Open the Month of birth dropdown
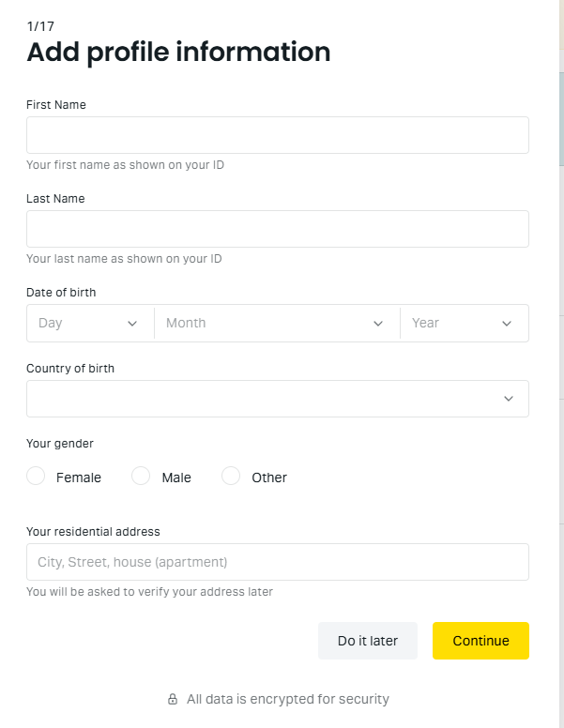Viewport: 564px width, 728px height. tap(277, 324)
